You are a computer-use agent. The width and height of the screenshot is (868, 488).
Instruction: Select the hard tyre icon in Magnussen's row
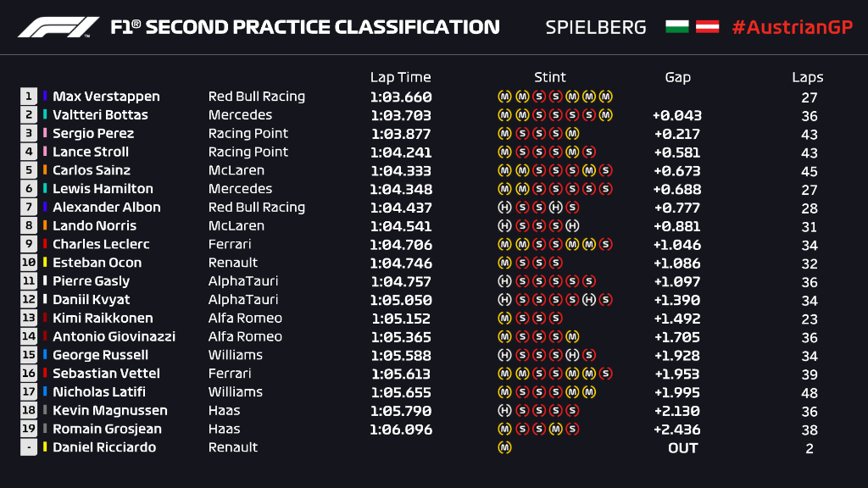(504, 411)
